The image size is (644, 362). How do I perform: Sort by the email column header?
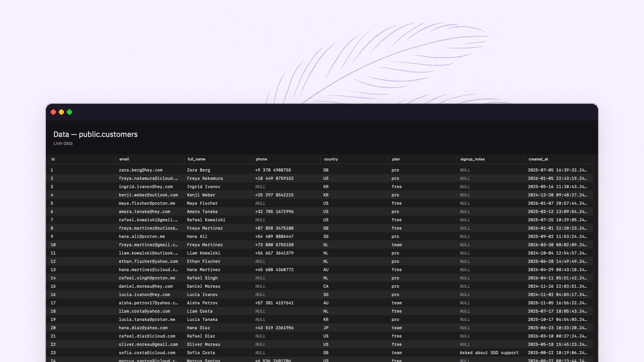pos(150,159)
